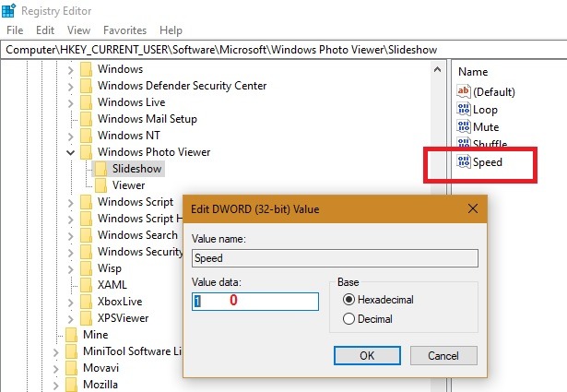Screen dimensions: 567x392
Task: Expand the Mozilla key
Action: [x=55, y=386]
